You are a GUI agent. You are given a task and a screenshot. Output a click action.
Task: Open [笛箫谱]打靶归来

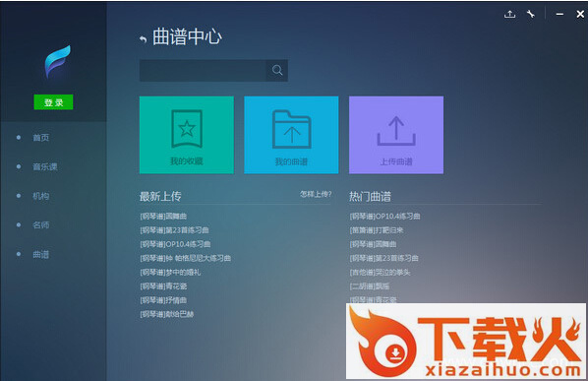coord(377,230)
